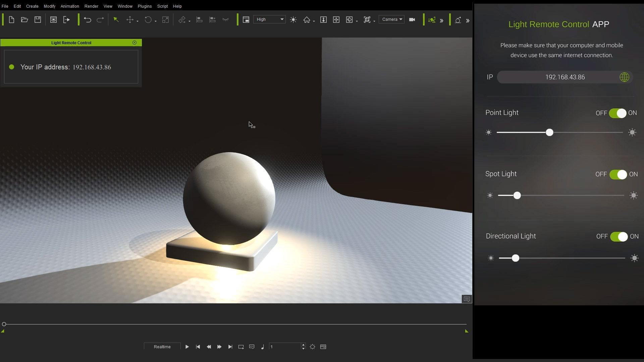Click the Undo arrow icon
The width and height of the screenshot is (644, 362).
[87, 20]
